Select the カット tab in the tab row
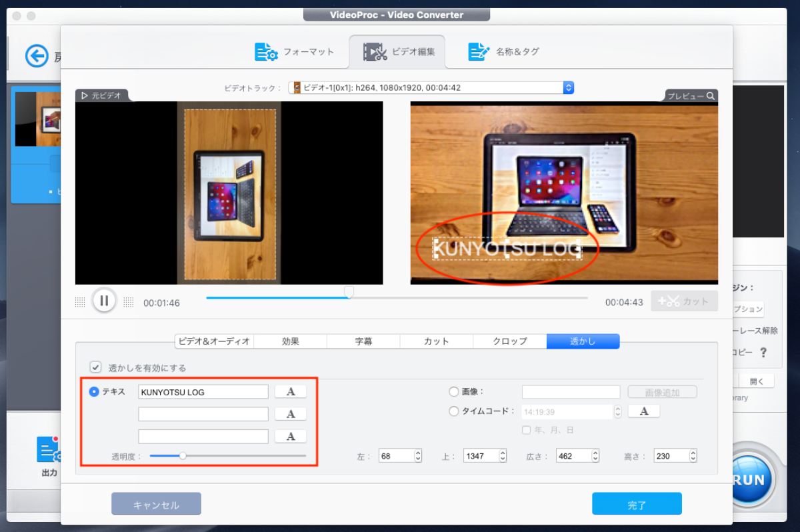 click(437, 341)
